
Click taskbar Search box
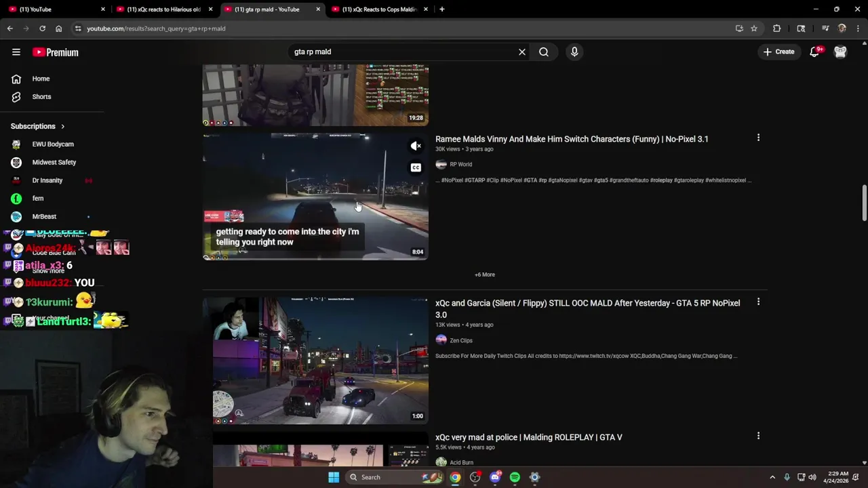[396, 477]
